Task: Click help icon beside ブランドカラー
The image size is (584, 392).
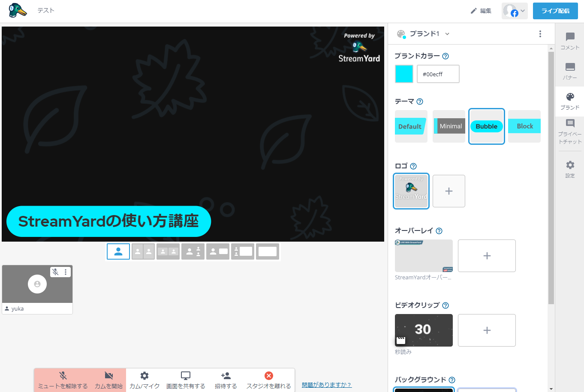Action: 446,56
